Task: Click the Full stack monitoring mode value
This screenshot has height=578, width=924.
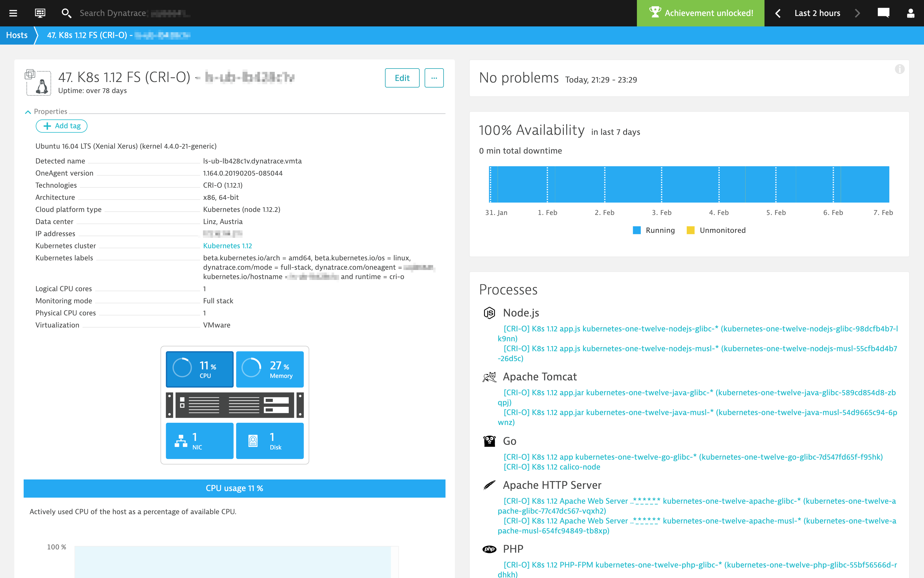Action: tap(218, 301)
